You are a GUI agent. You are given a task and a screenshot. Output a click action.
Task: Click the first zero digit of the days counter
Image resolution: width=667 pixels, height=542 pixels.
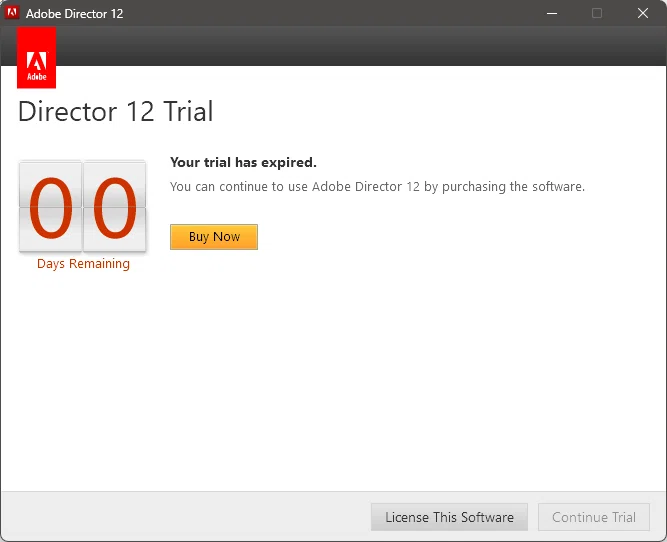pyautogui.click(x=51, y=207)
